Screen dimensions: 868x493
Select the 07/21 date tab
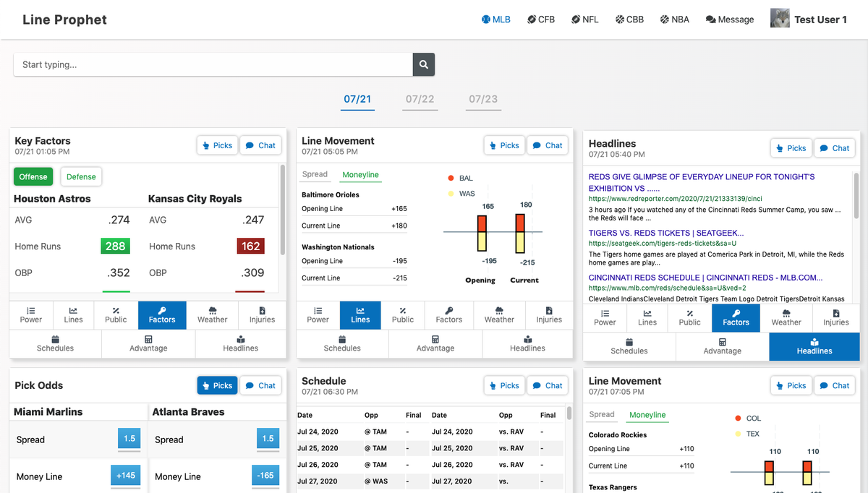tap(357, 99)
